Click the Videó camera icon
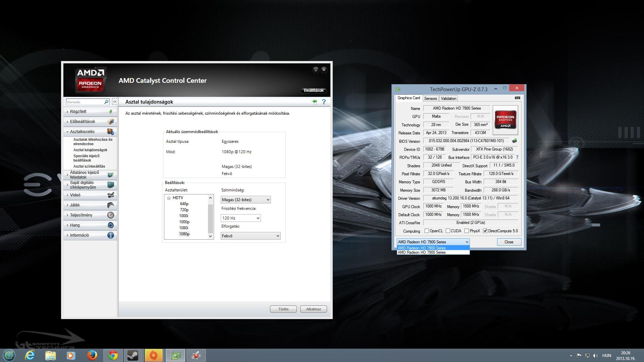The width and height of the screenshot is (644, 362). (x=111, y=195)
